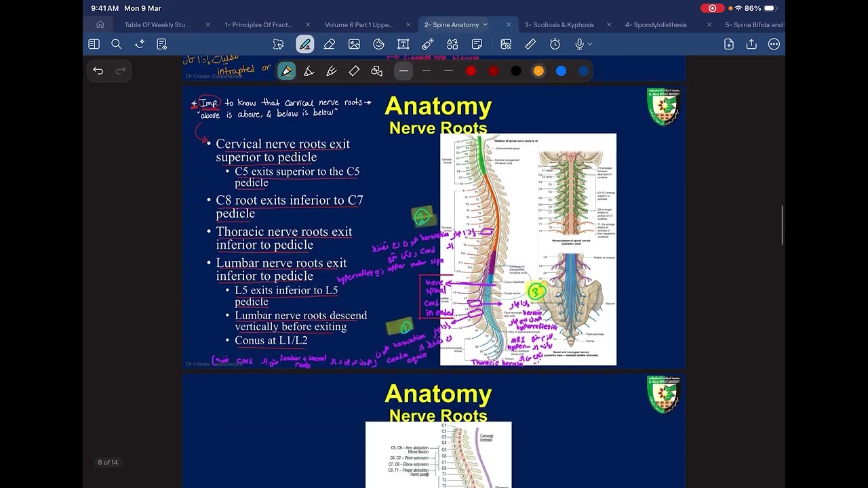Viewport: 868px width, 488px height.
Task: Open the sidebar panel icon
Action: [x=94, y=44]
